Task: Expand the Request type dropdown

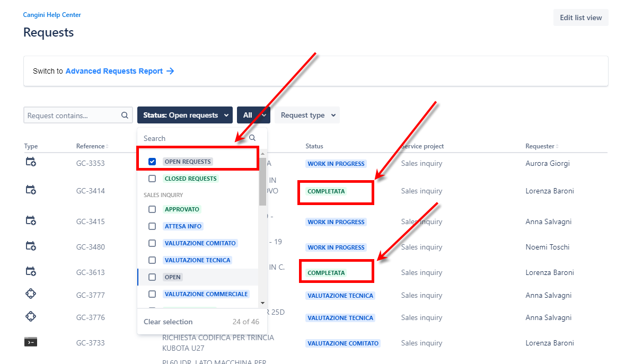Action: (x=307, y=115)
